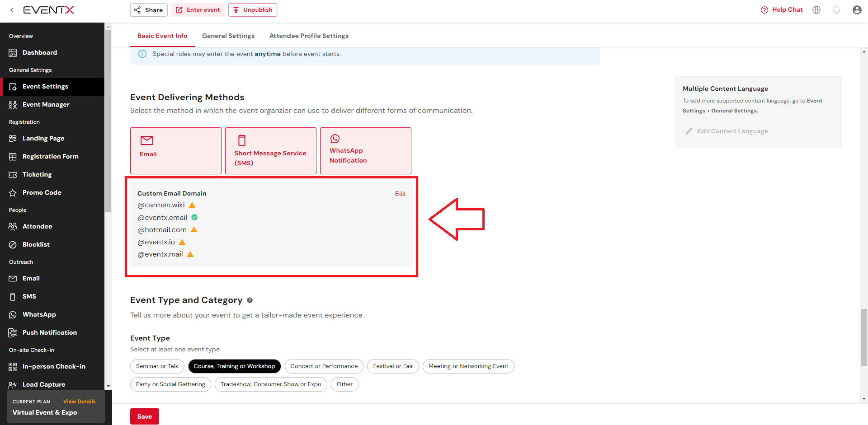Select Event Settings in the sidebar
Screen dimensions: 868x425
pos(52,86)
